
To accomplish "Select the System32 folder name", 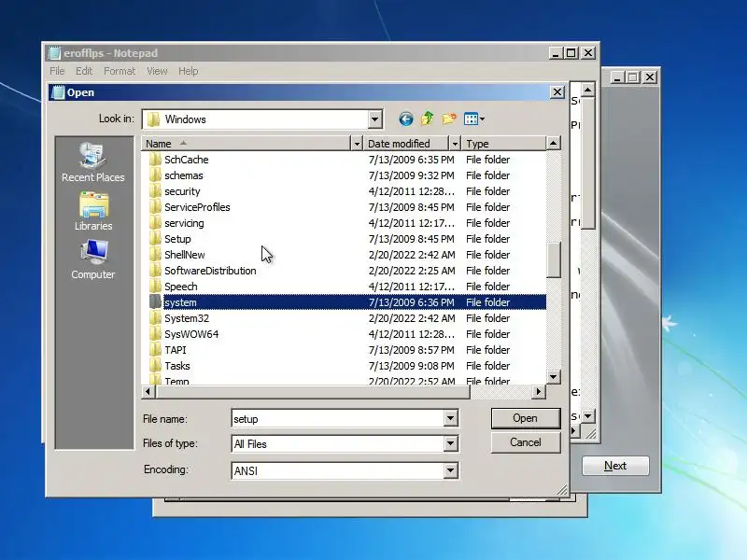I will pos(186,318).
